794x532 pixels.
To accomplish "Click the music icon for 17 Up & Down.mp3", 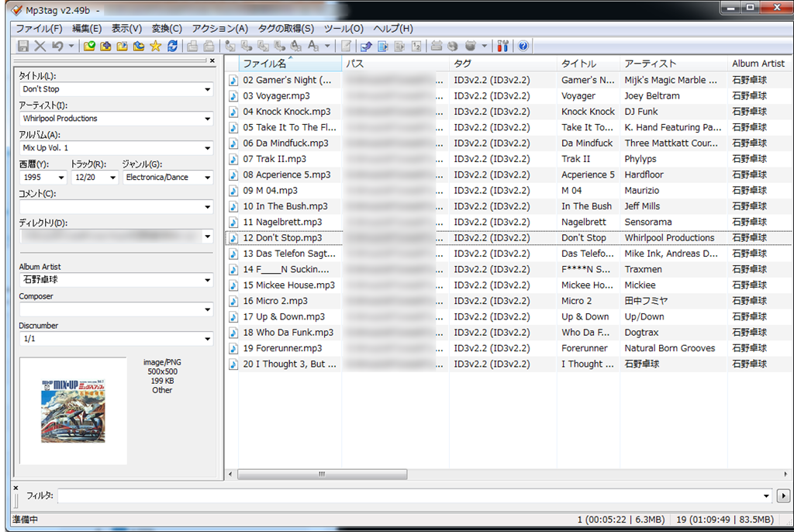I will click(233, 317).
